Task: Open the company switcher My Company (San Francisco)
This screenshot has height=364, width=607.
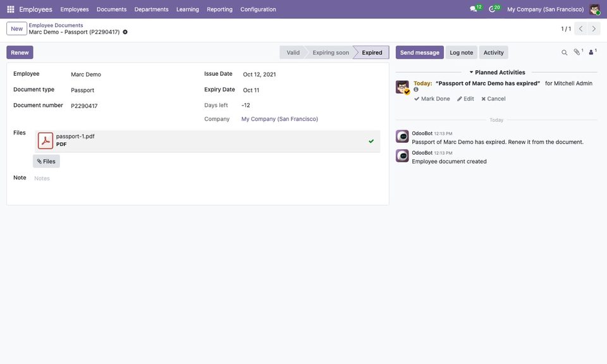Action: coord(545,9)
